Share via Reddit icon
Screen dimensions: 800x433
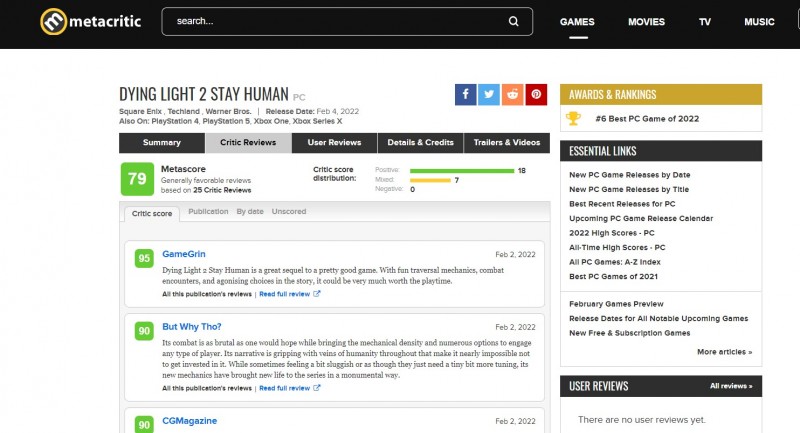[x=513, y=94]
